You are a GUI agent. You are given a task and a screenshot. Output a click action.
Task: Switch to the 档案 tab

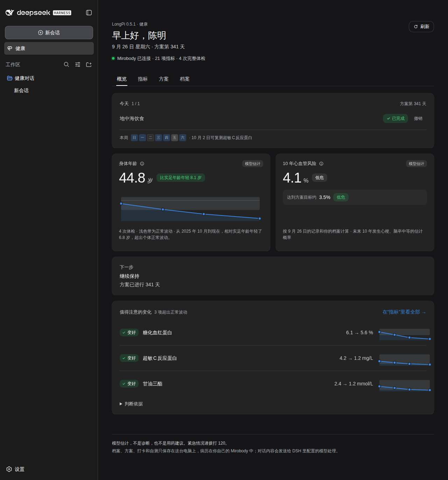pos(185,79)
